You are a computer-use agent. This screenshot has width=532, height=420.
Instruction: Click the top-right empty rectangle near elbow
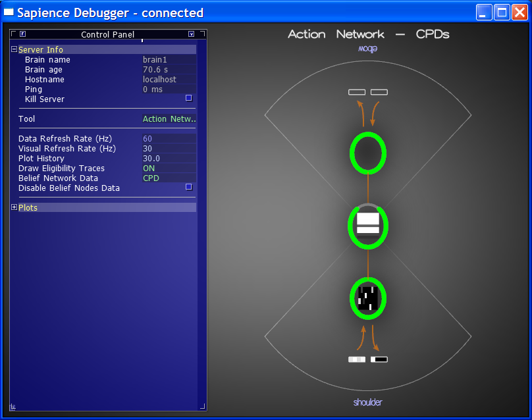(x=379, y=92)
